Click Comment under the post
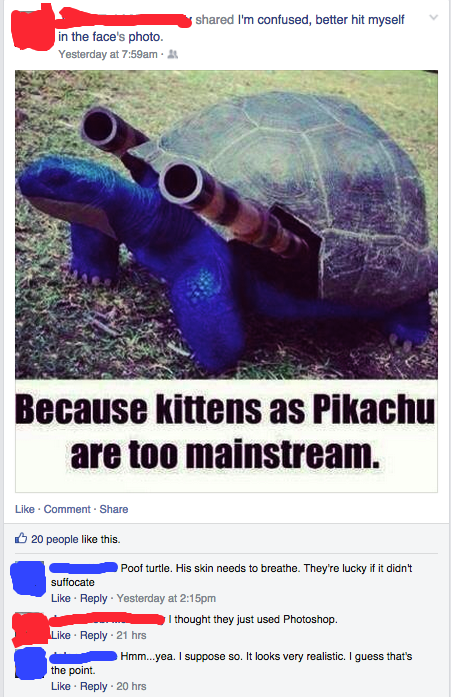The height and width of the screenshot is (697, 451). pyautogui.click(x=67, y=509)
